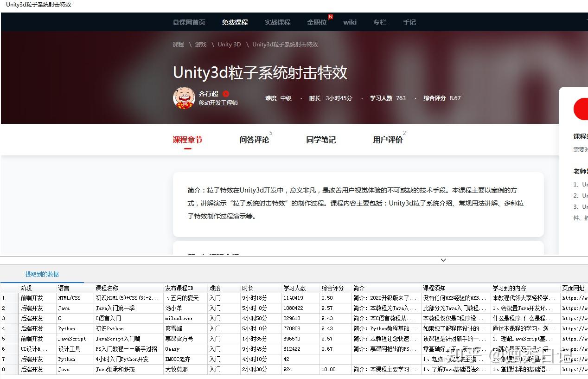Click red badge icon beside 齐行超
The height and width of the screenshot is (379, 588).
[x=226, y=94]
